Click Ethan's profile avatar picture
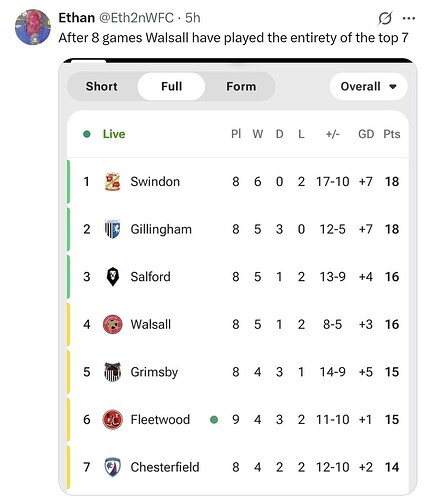The image size is (430, 500). coord(33,27)
